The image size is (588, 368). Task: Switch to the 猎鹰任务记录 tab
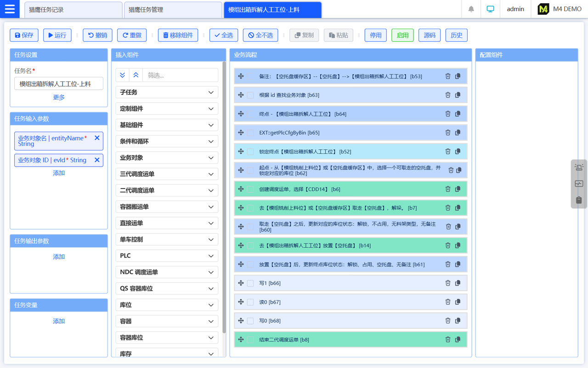coord(73,10)
